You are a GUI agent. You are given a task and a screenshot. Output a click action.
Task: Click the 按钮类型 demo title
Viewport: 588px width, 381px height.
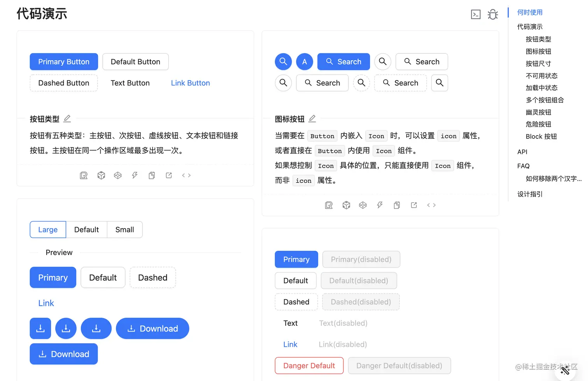[45, 119]
